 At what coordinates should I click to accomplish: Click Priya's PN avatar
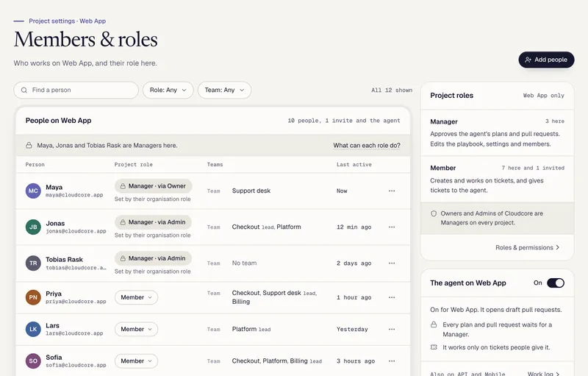(x=33, y=297)
